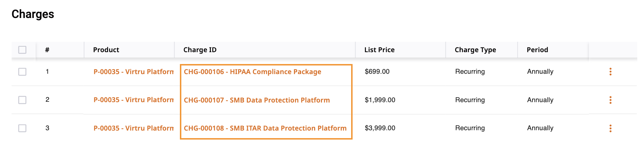
Task: Click the # column header
Action: pyautogui.click(x=47, y=50)
